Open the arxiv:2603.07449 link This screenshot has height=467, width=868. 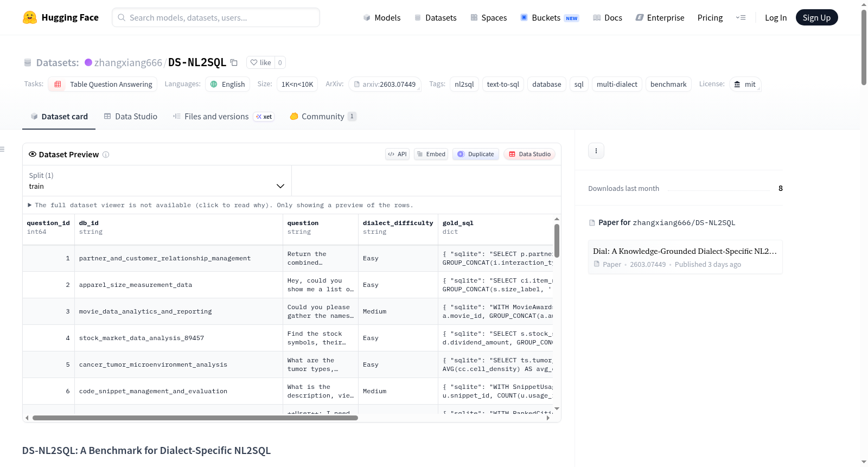[385, 84]
